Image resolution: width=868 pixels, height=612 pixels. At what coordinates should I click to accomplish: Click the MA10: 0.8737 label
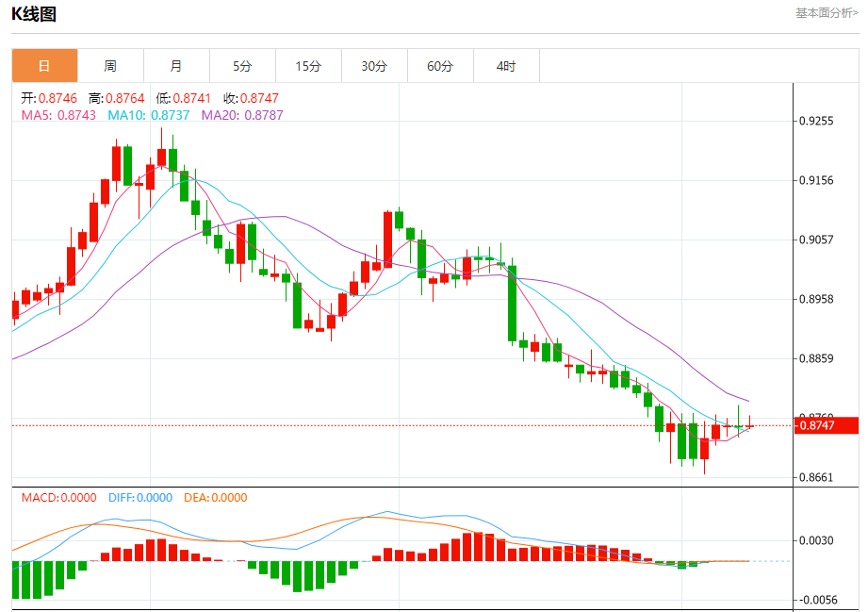(x=148, y=115)
